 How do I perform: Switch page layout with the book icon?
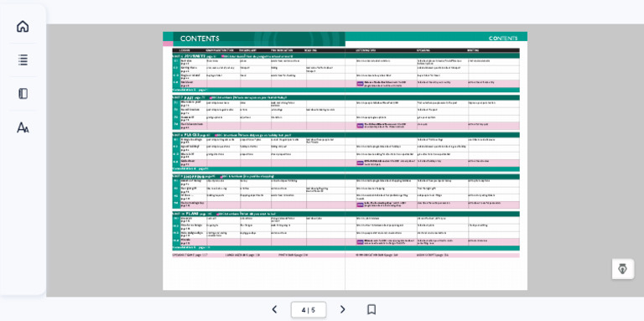tap(23, 94)
